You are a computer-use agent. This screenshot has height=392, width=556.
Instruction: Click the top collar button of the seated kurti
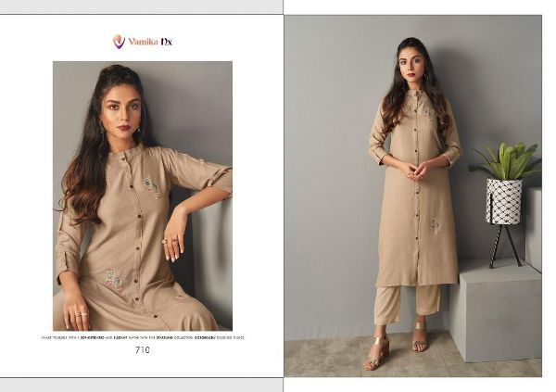123,159
